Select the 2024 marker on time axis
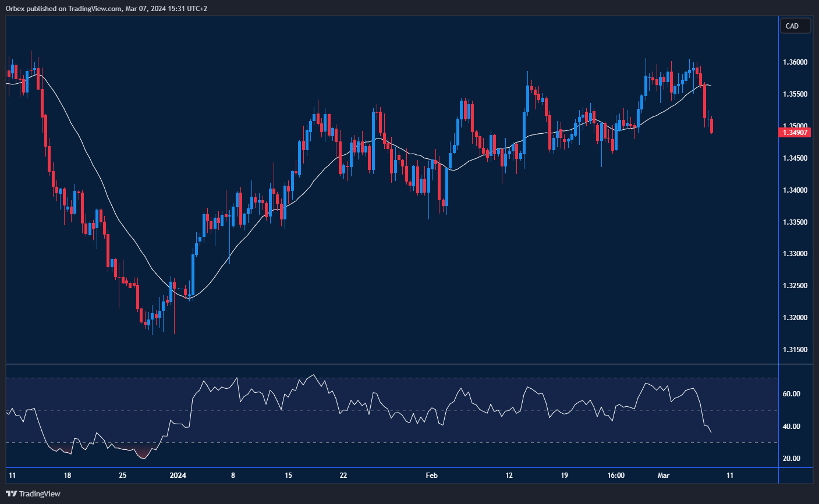Screen dimensions: 819x504 [178, 475]
